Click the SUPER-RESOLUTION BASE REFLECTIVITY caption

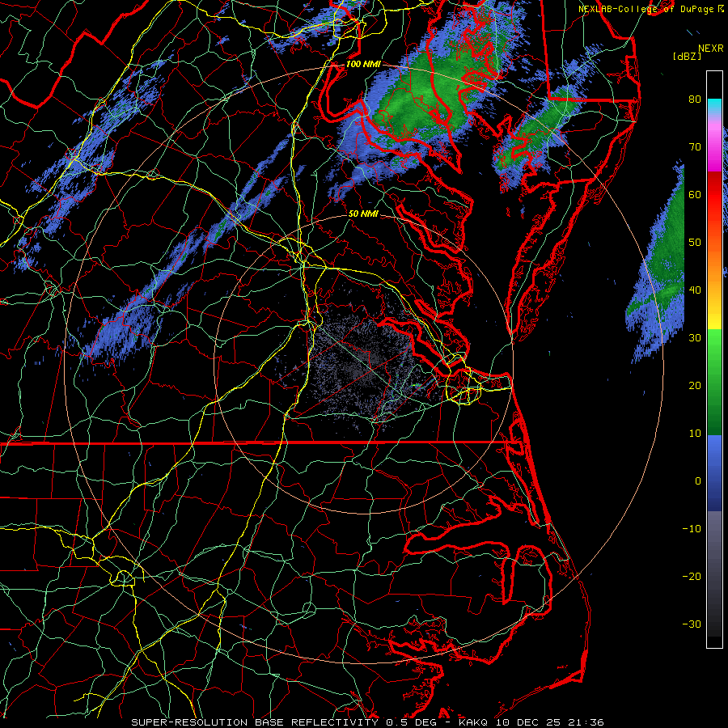[x=255, y=722]
